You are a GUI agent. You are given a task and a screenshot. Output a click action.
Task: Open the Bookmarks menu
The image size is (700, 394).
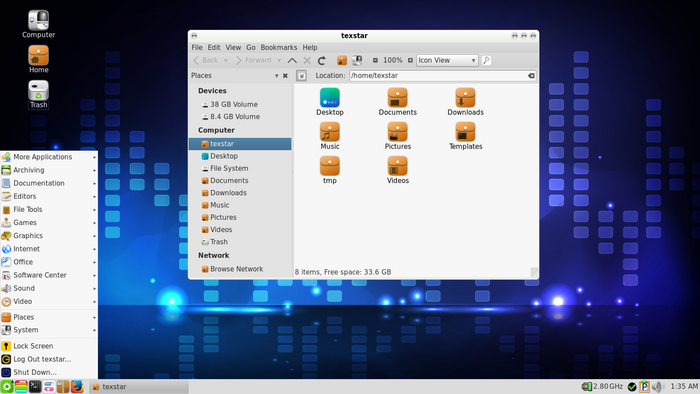pos(279,47)
